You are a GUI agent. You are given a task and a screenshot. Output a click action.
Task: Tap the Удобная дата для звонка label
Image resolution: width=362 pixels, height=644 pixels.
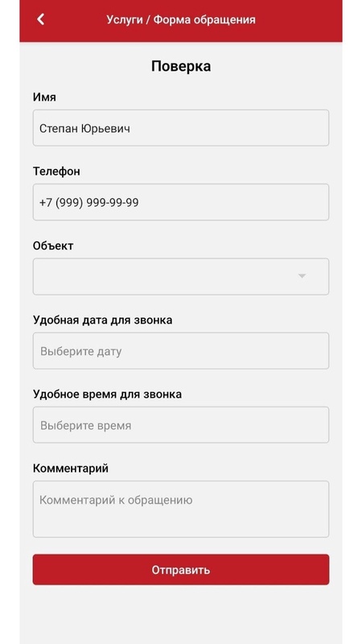[103, 320]
